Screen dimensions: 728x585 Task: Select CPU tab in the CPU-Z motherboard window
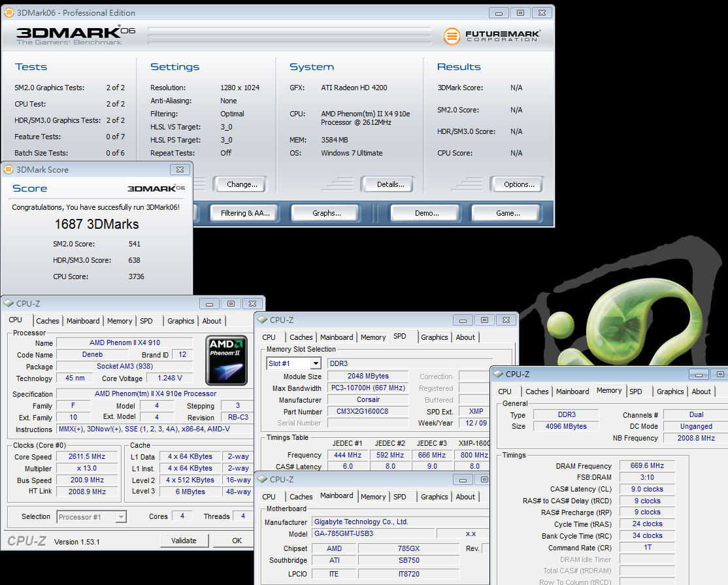pyautogui.click(x=269, y=497)
